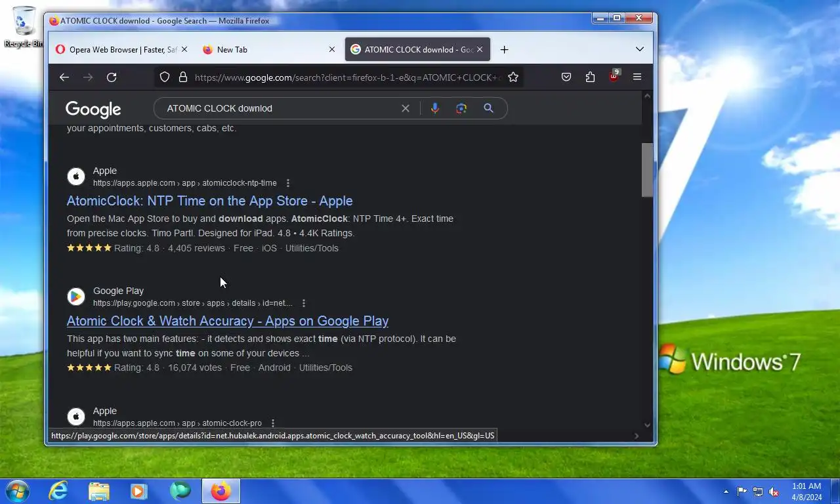Open the uBlock Origin extension icon
Image resolution: width=840 pixels, height=504 pixels.
[x=614, y=77]
